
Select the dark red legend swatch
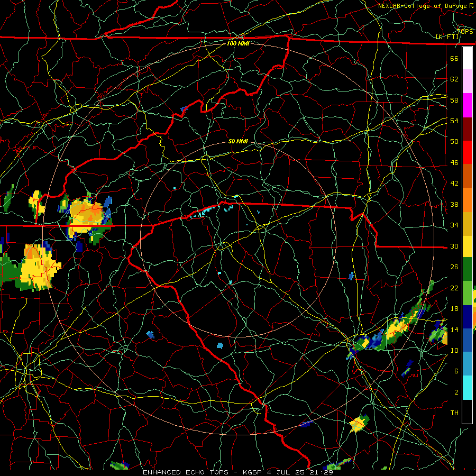[x=467, y=129]
